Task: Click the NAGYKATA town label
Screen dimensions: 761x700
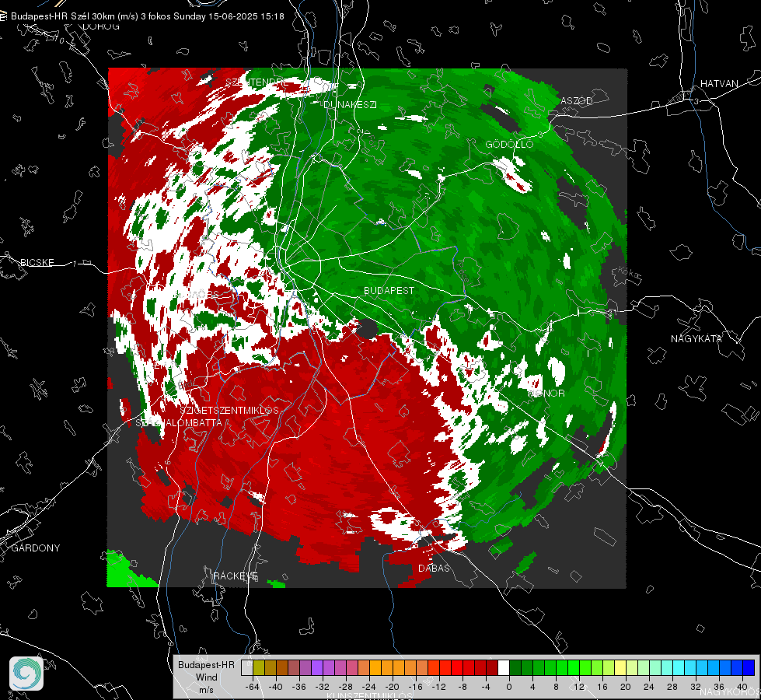Action: pos(696,339)
